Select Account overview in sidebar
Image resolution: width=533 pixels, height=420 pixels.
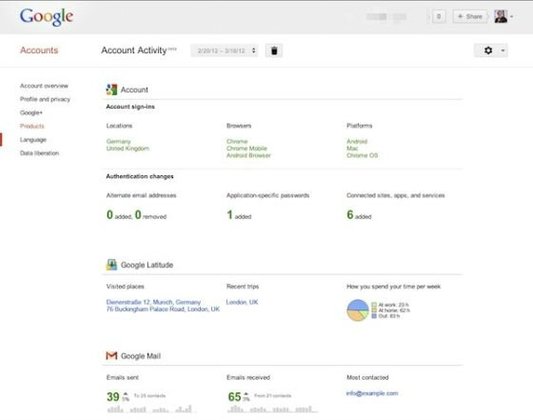[x=44, y=86]
